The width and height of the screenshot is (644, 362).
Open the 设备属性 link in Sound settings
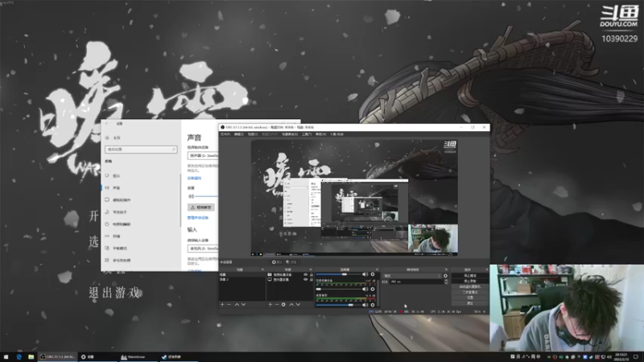tap(194, 179)
